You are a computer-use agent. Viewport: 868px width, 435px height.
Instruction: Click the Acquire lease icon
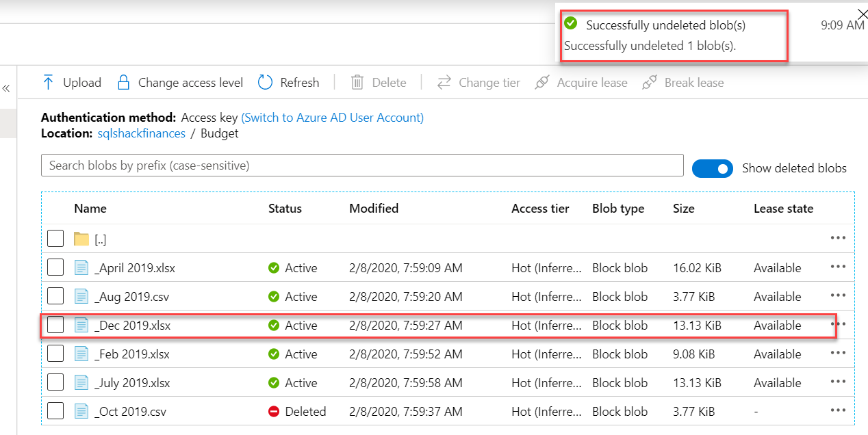[x=541, y=82]
